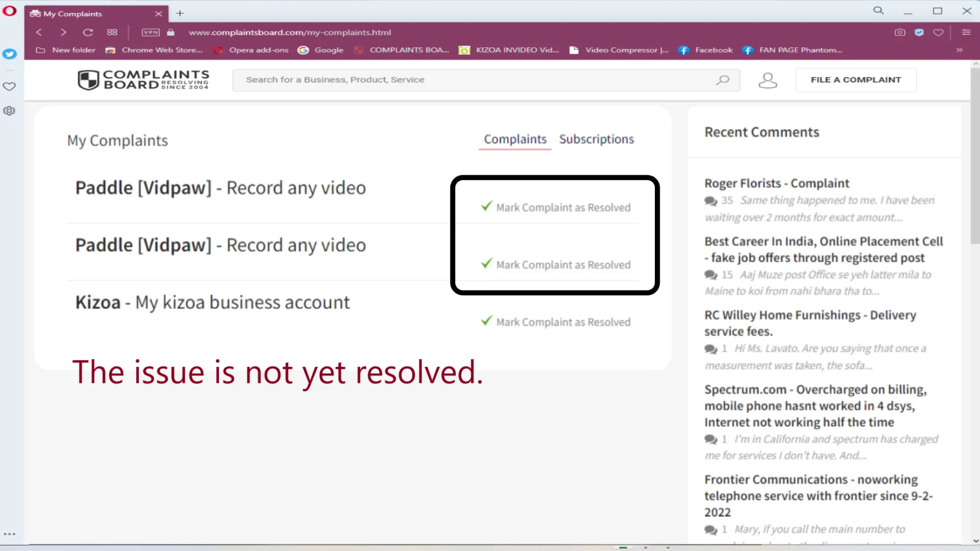Mark Kizoa complaint as resolved
The width and height of the screenshot is (980, 551).
(556, 322)
